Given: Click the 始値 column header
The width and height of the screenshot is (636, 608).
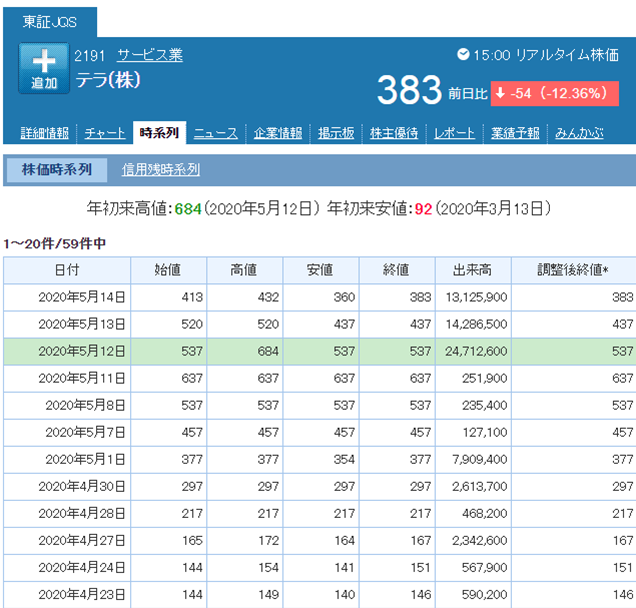Looking at the screenshot, I should coord(168,270).
